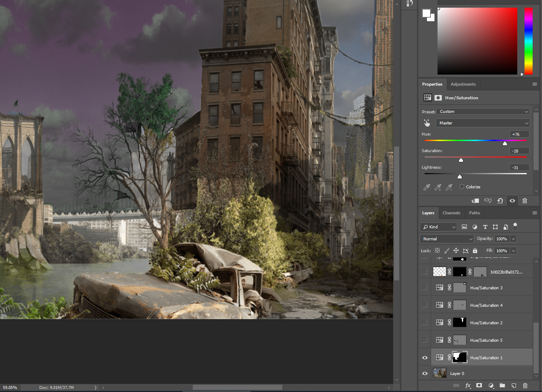Screen dimensions: 542x392
Task: Open the blend mode dropdown set to Normal
Action: coord(446,239)
